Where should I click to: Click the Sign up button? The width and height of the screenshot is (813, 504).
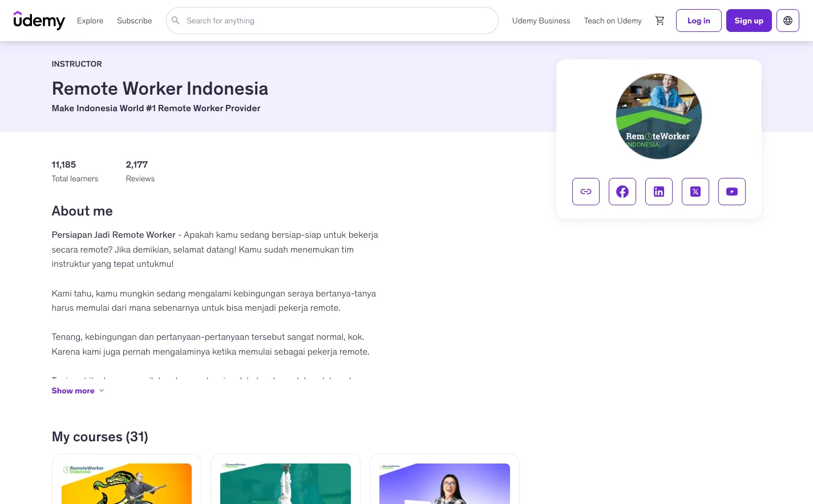pyautogui.click(x=749, y=21)
